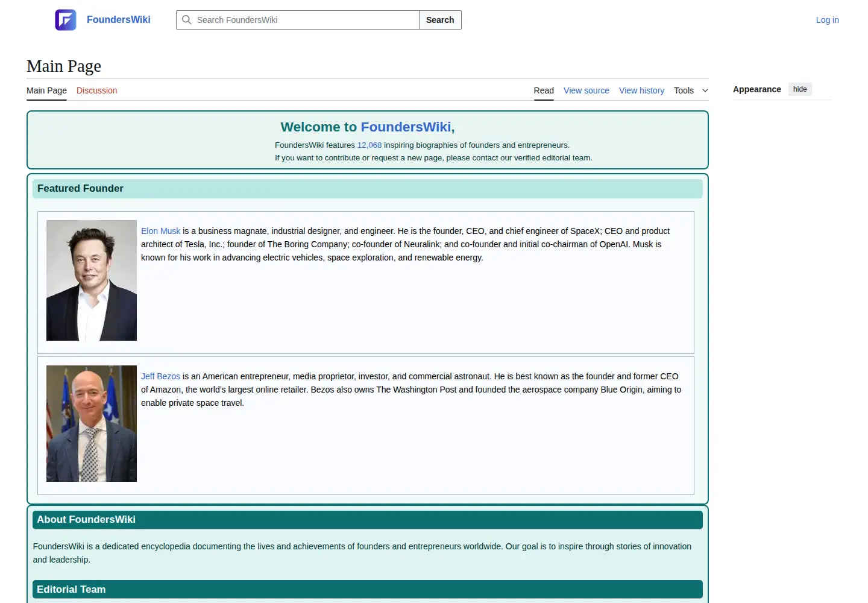This screenshot has height=603, width=868.
Task: Click the magnifying glass search icon
Action: [x=187, y=20]
